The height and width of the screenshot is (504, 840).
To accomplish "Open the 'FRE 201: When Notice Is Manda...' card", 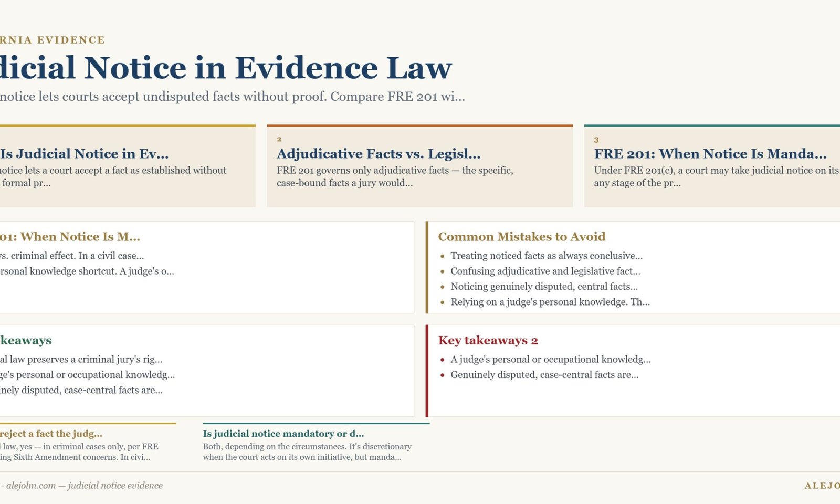I will coord(712,166).
